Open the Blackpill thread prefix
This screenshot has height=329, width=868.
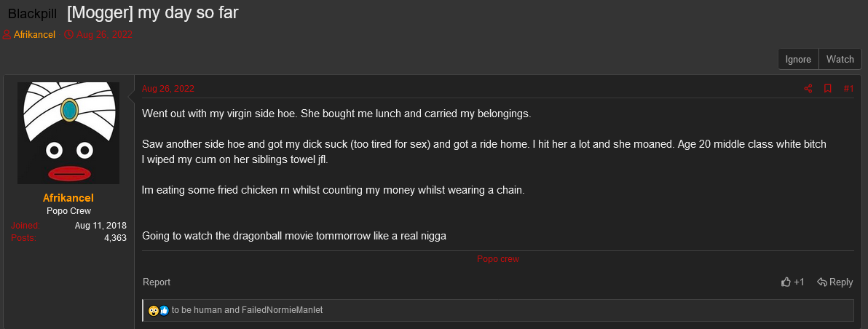pyautogui.click(x=32, y=14)
